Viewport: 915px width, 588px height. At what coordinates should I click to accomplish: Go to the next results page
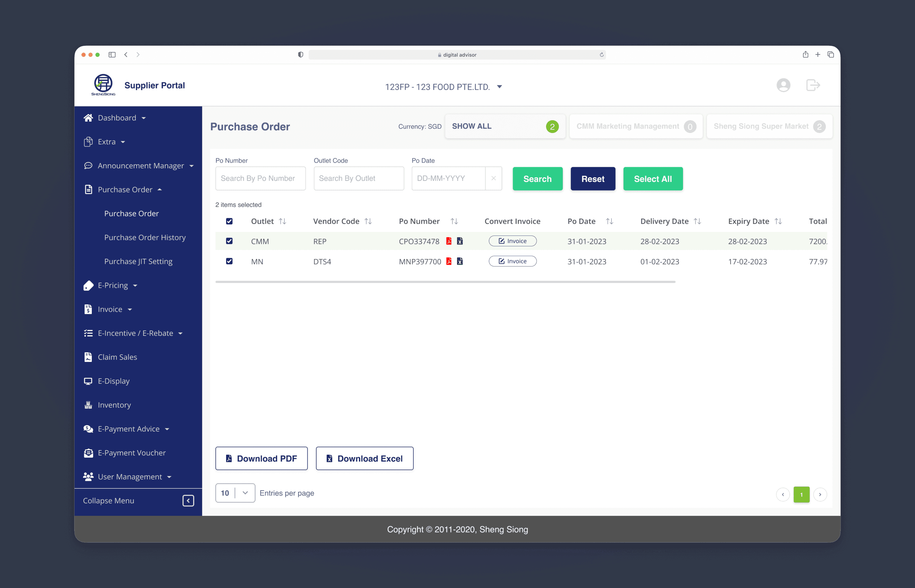[820, 495]
